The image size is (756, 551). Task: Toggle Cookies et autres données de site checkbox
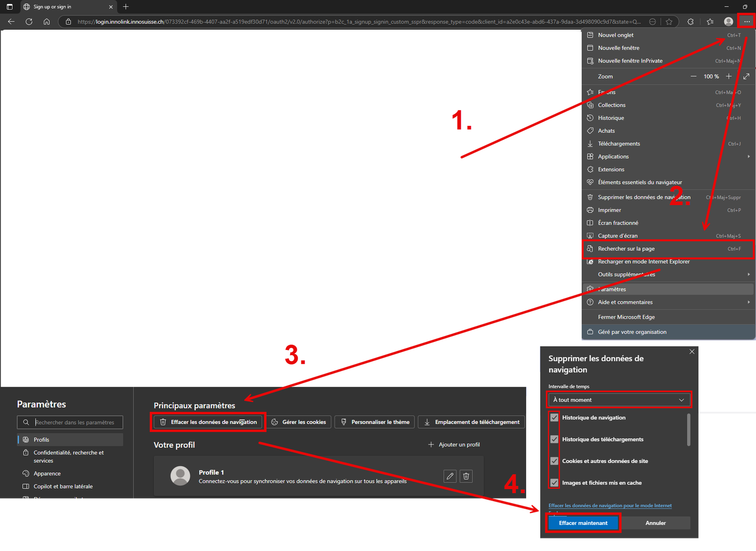click(554, 461)
